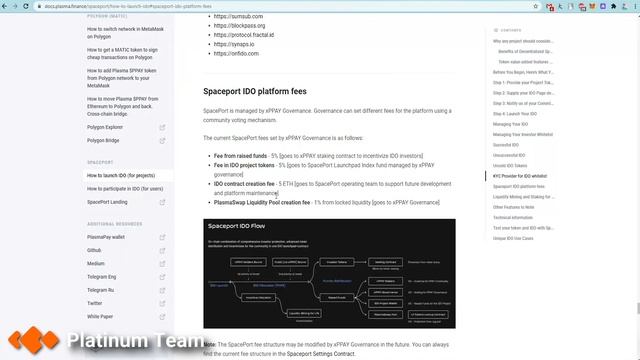Screen dimensions: 640x360
Task: Go forward with the browser forward arrow
Action: [15, 7]
